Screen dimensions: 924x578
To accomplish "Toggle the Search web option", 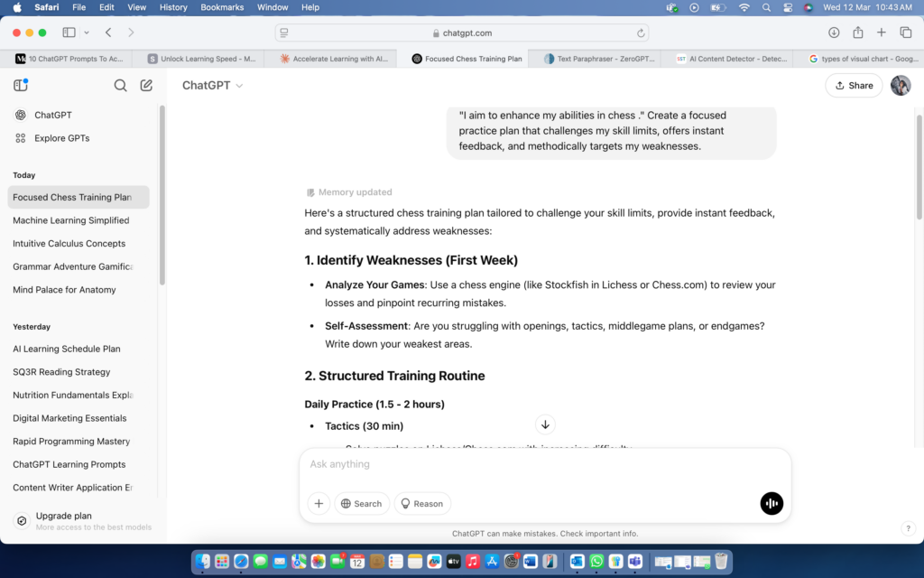I will coord(361,504).
